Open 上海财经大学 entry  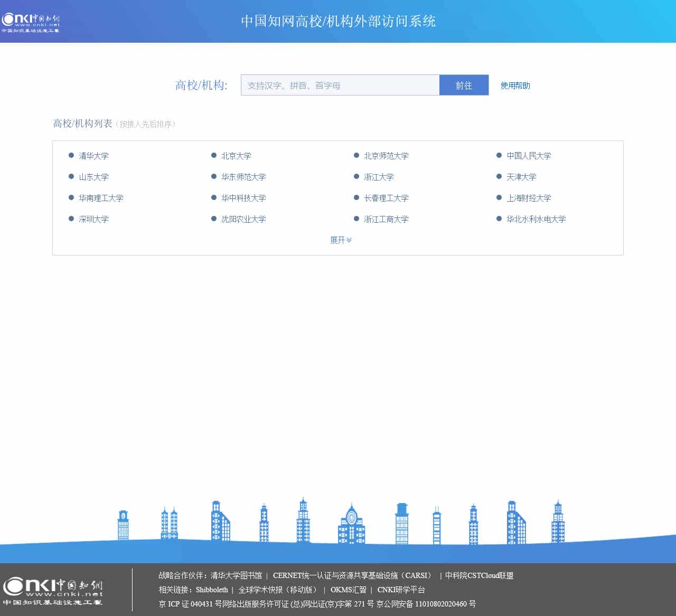click(529, 198)
